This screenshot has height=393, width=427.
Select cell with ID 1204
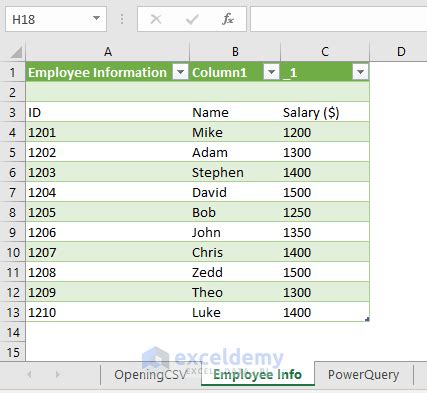click(108, 192)
